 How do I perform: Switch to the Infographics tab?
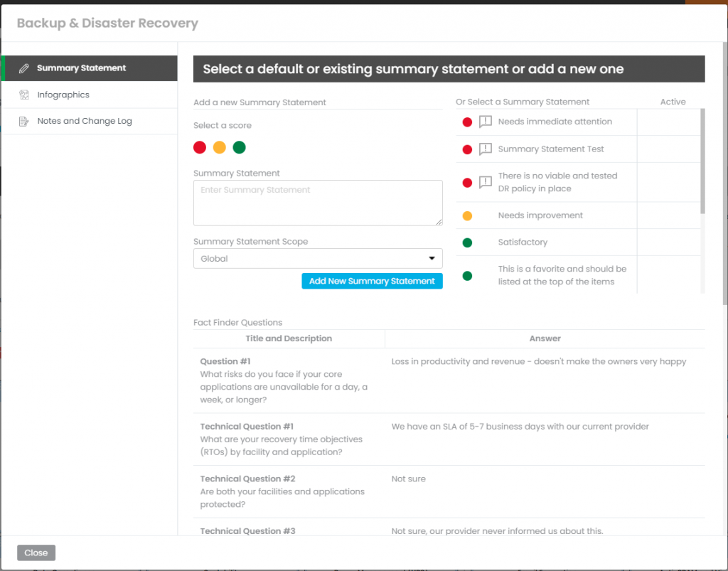point(90,95)
